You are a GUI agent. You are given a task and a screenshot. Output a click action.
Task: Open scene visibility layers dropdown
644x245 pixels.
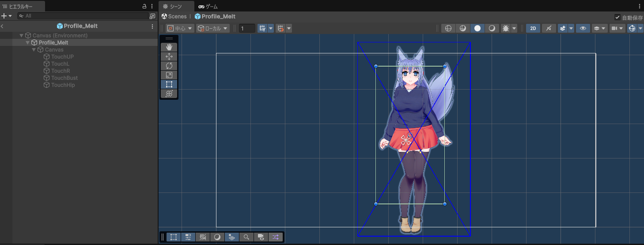(600, 28)
